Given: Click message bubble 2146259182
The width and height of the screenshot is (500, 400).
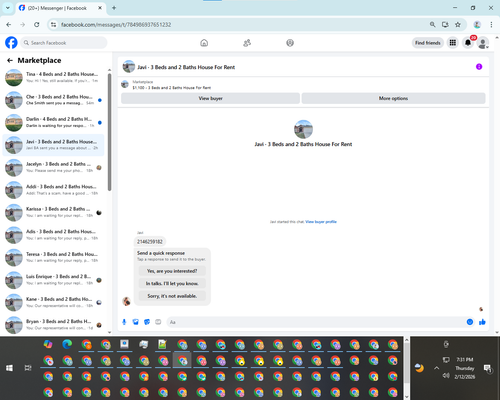Looking at the screenshot, I should 150,242.
